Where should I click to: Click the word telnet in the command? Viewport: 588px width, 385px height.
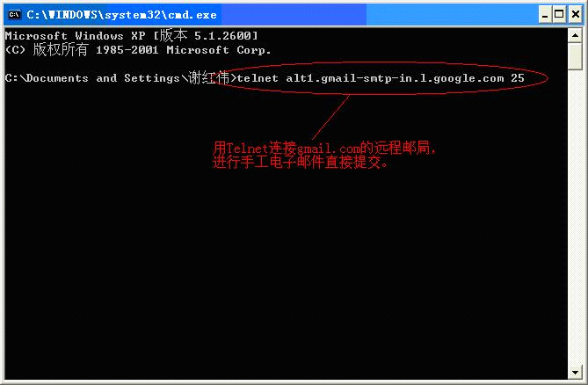click(258, 78)
